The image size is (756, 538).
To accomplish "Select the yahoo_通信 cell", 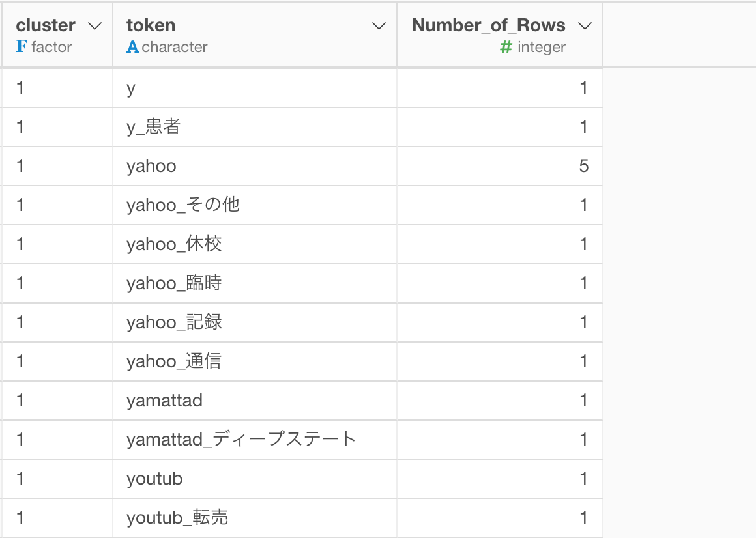I will pos(174,361).
